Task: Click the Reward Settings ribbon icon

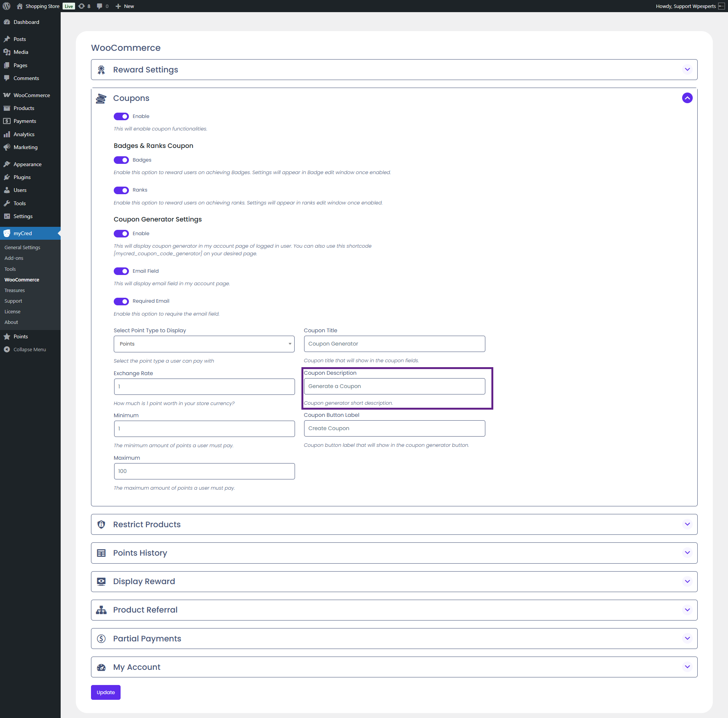Action: click(x=101, y=70)
